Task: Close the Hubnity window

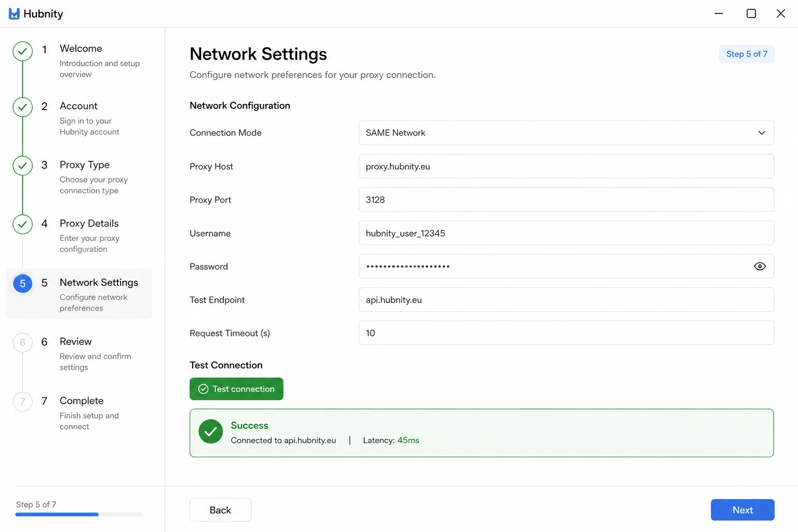Action: (781, 14)
